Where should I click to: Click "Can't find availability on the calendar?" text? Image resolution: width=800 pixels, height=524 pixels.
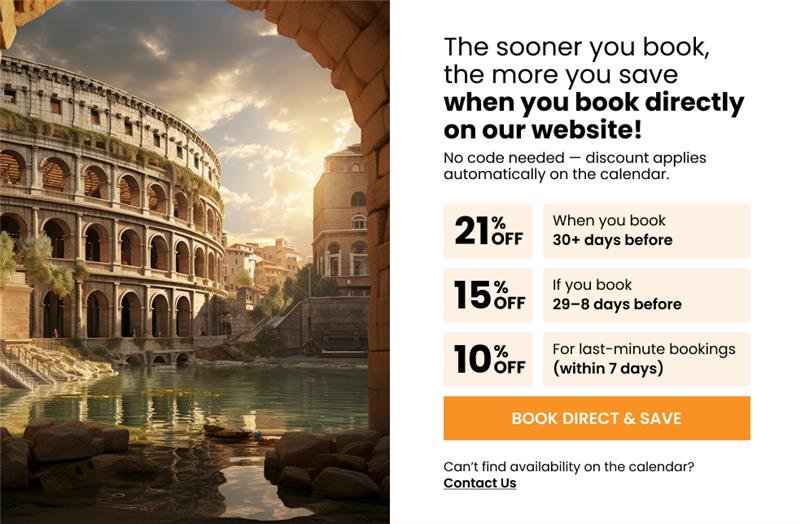pos(568,466)
